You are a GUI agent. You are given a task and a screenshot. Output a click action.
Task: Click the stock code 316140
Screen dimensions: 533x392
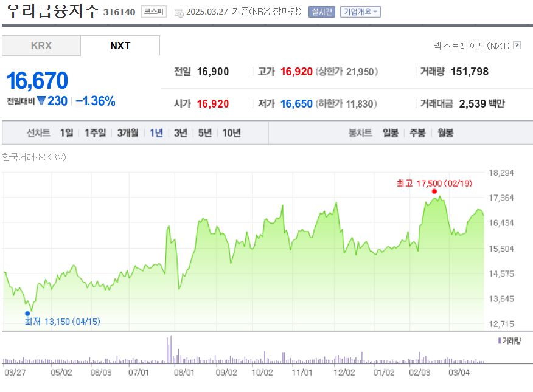[x=119, y=12]
